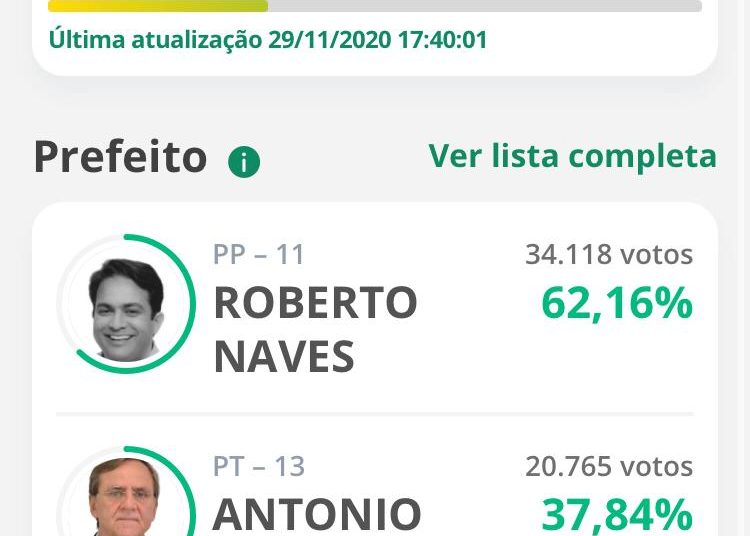This screenshot has width=750, height=536.
Task: Click the date 29/11/2020 in update text
Action: (330, 39)
